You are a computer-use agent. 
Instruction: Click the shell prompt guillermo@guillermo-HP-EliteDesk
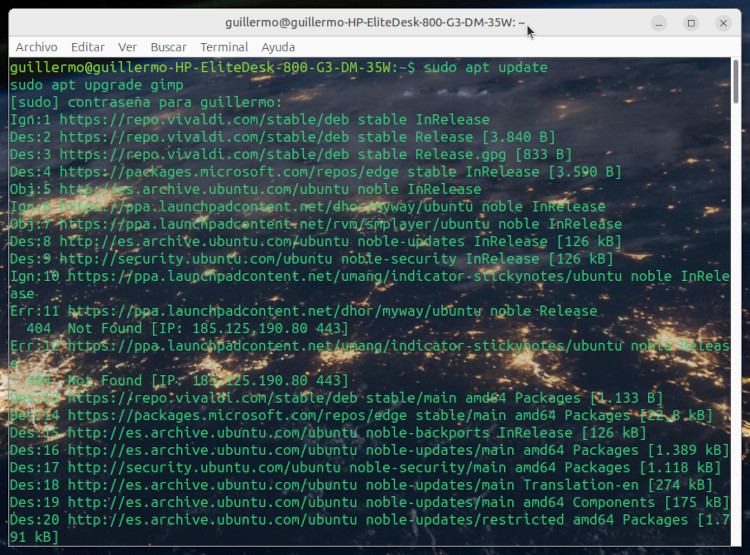point(213,67)
